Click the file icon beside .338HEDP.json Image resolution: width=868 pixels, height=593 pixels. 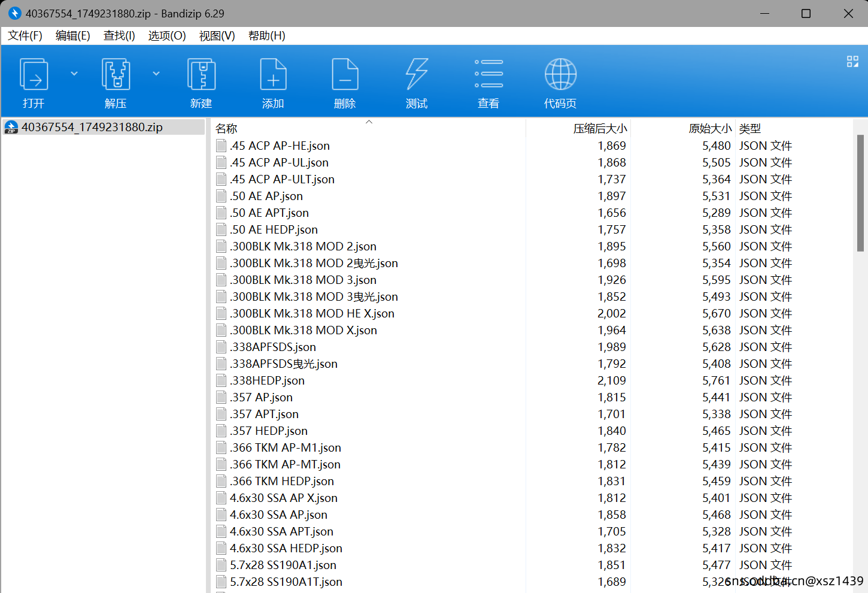coord(221,380)
